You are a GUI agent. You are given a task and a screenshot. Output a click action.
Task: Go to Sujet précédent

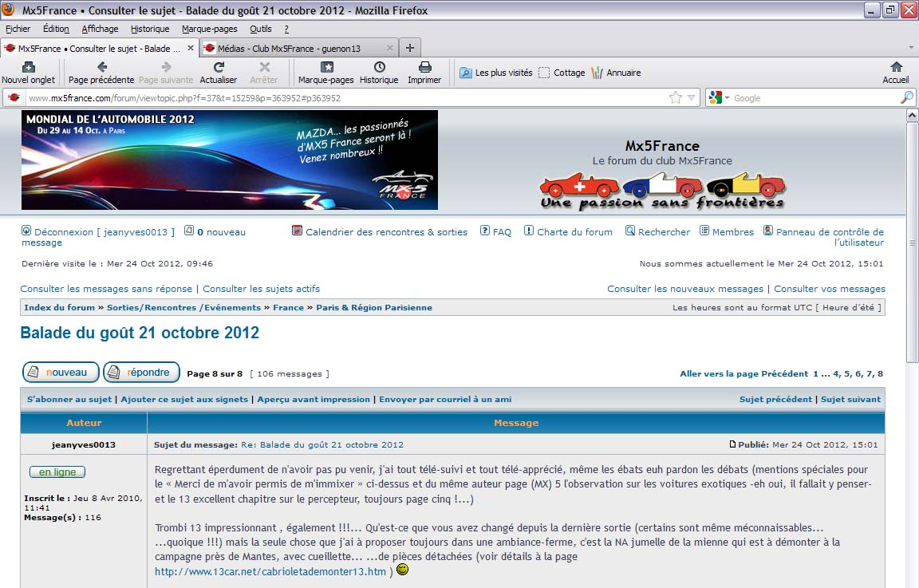[775, 399]
